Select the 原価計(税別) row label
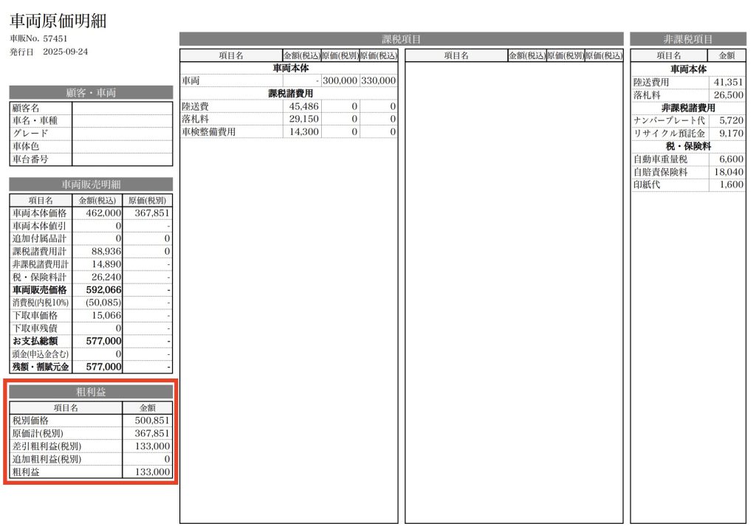This screenshot has height=532, width=756. (41, 433)
